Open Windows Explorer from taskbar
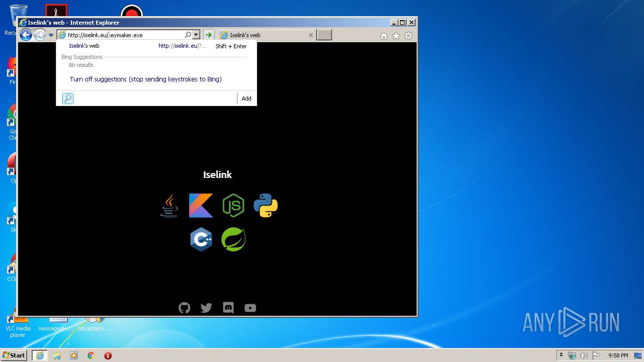Viewport: 644px width, 362px height. pyautogui.click(x=57, y=355)
